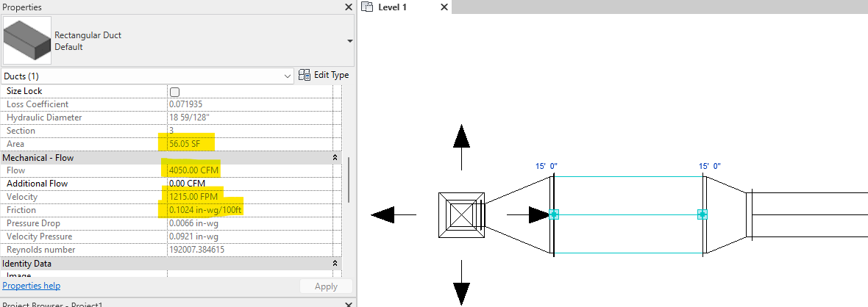Click the Level 1 floor plan tab icon
Image resolution: width=868 pixels, height=307 pixels.
point(368,7)
